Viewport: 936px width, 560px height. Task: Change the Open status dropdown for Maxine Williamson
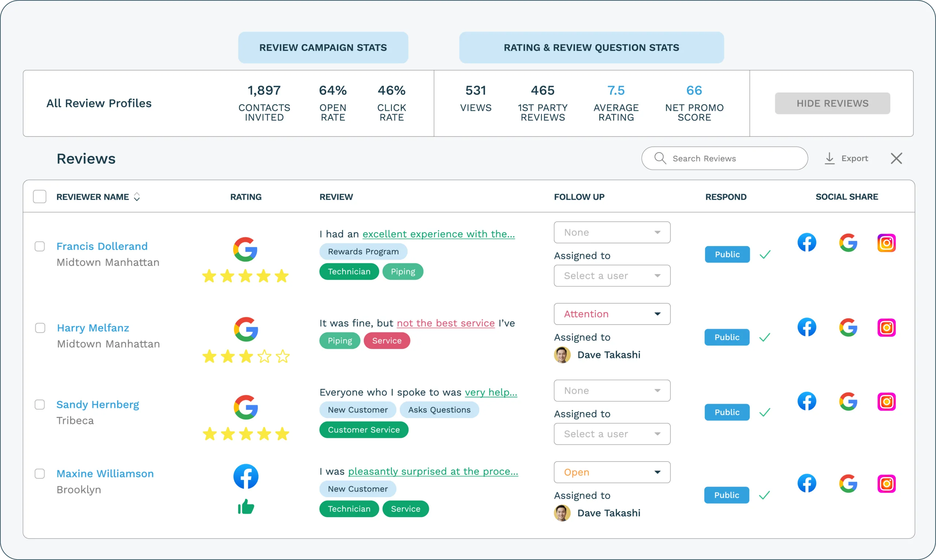tap(611, 472)
